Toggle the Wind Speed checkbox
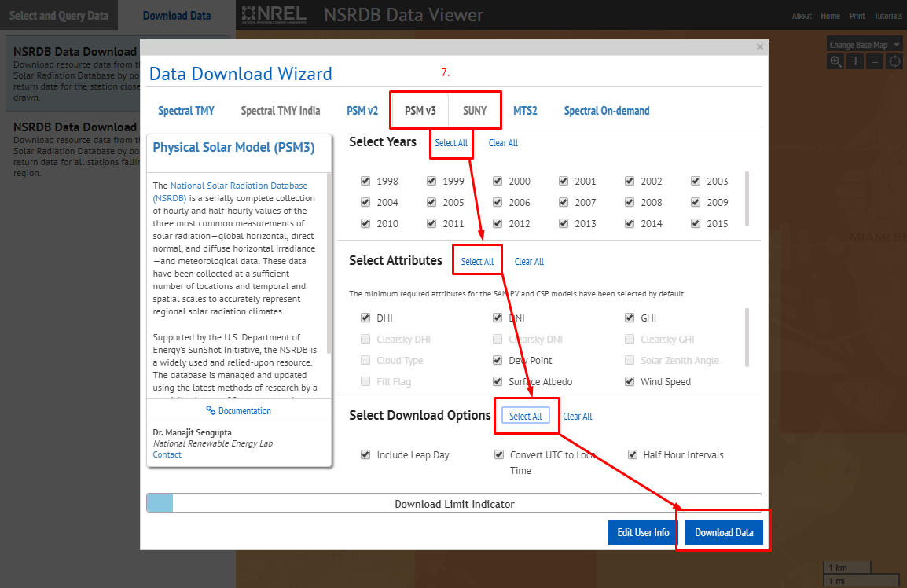The height and width of the screenshot is (588, 907). 630,381
